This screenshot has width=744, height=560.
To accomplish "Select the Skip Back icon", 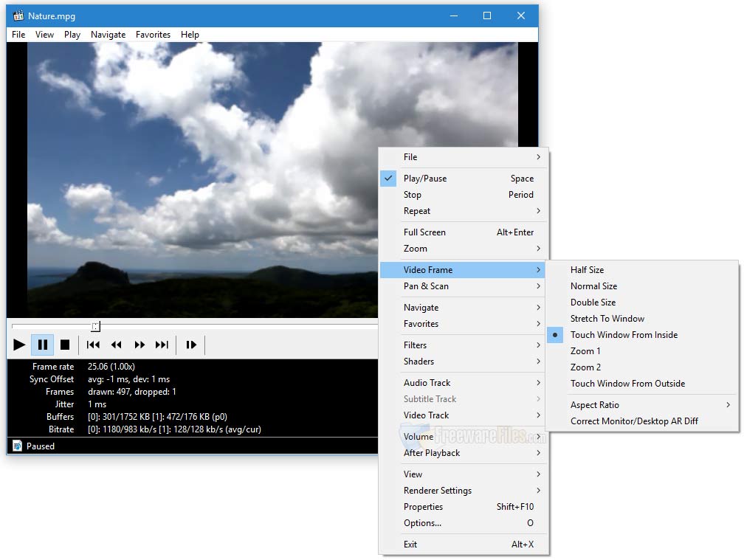I will [93, 345].
